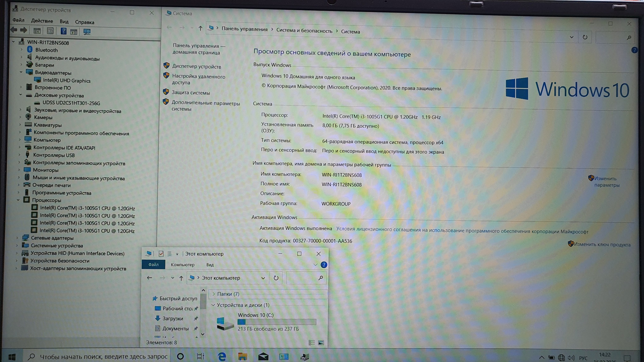The image size is (644, 362).
Task: Click the up arrow in System address bar
Action: point(200,28)
